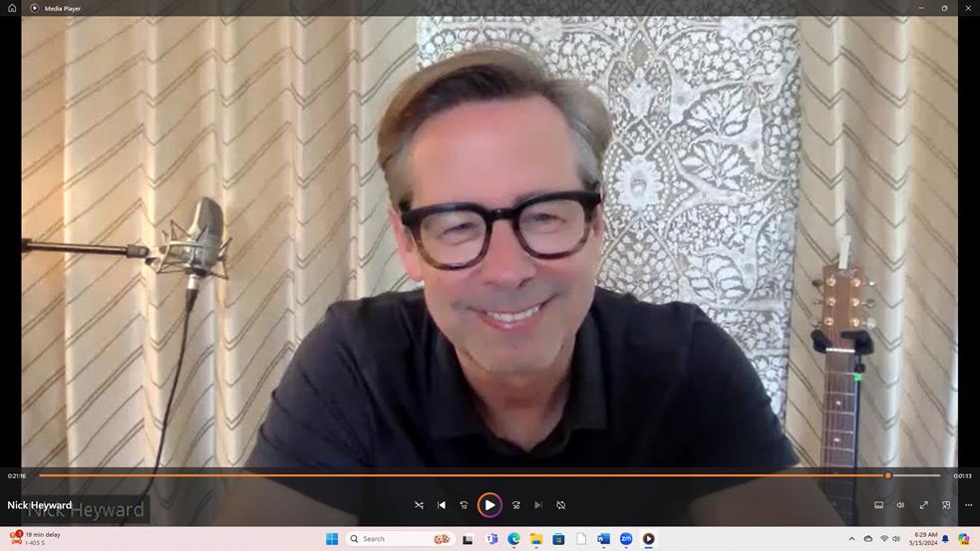Click the Nick Heyward title text
Viewport: 980px width, 551px height.
39,505
